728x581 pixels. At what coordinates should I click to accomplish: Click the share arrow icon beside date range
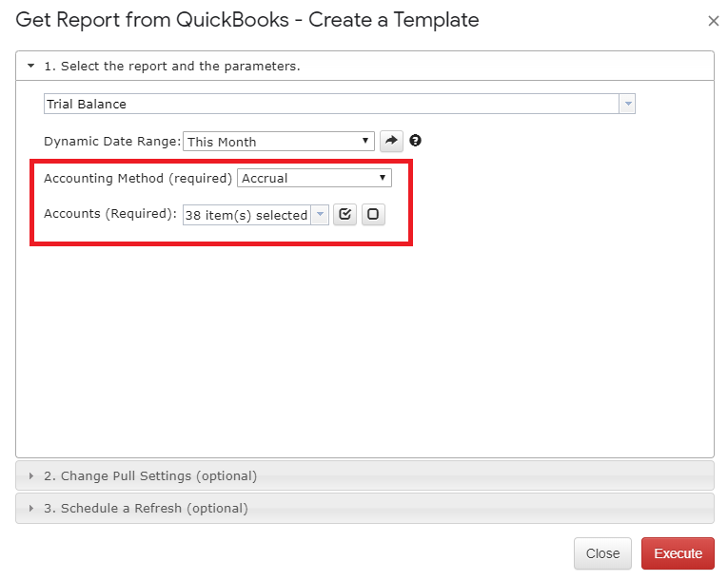click(391, 141)
